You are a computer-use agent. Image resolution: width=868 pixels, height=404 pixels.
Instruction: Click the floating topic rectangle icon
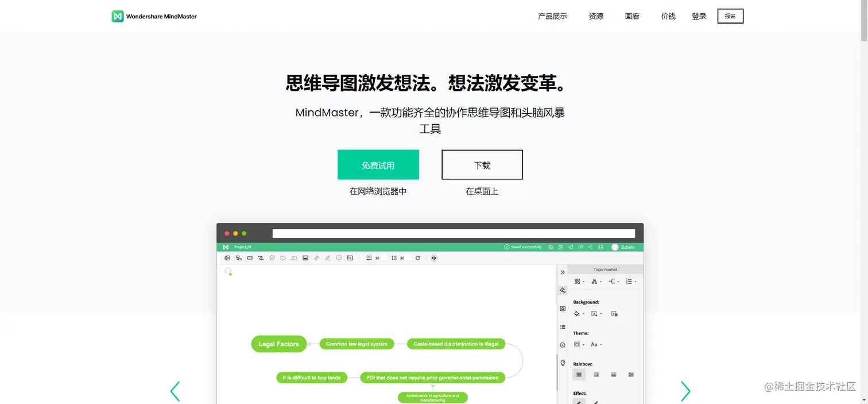pyautogui.click(x=250, y=258)
